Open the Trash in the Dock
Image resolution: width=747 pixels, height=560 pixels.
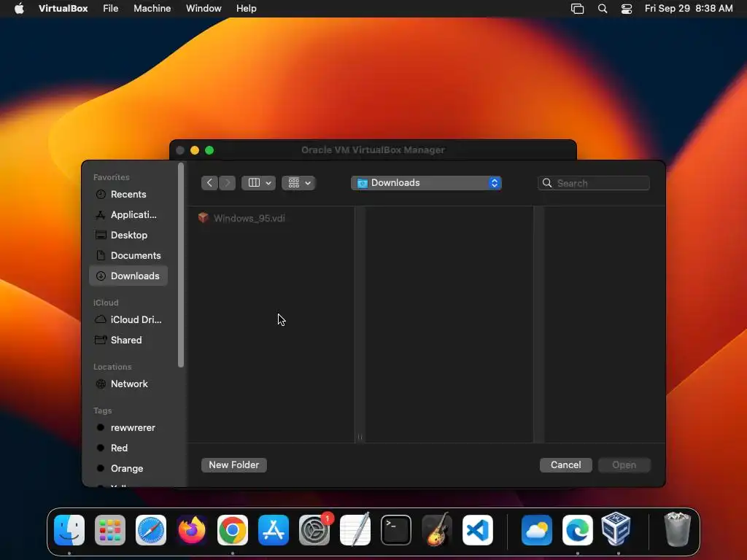point(678,529)
